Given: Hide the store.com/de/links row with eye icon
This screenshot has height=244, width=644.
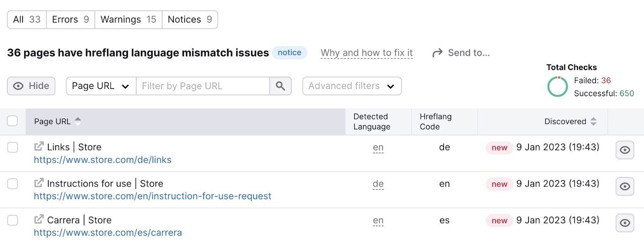Looking at the screenshot, I should point(625,150).
